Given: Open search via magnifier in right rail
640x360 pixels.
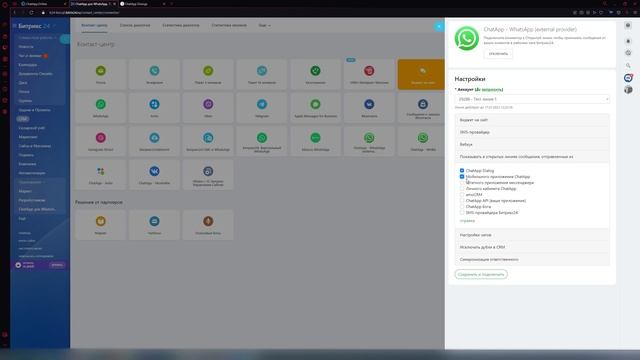Looking at the screenshot, I should point(628,65).
